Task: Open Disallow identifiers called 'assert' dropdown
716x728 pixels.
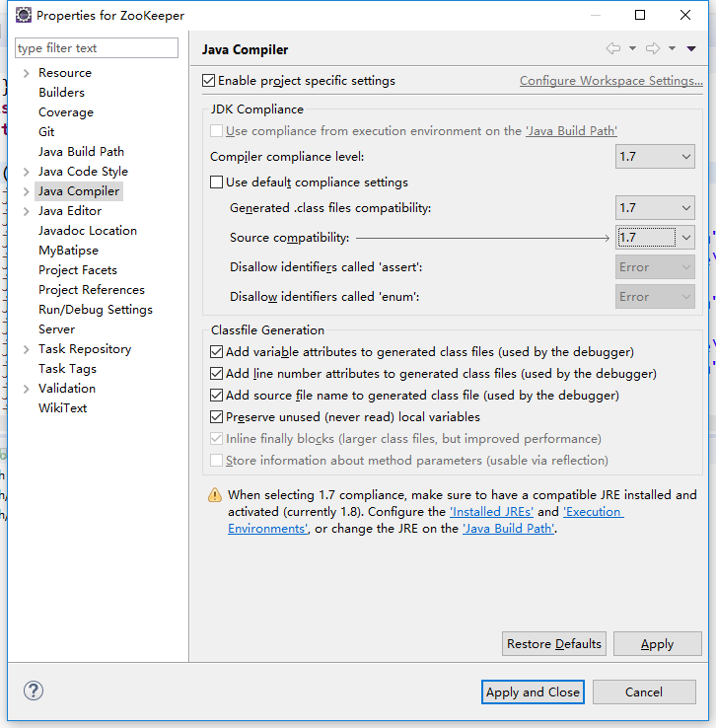Action: (655, 267)
